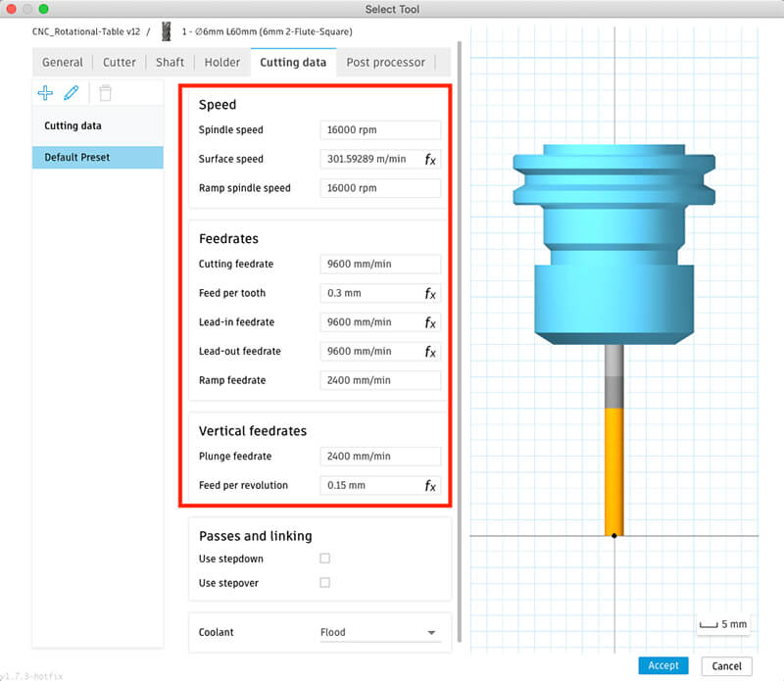Click fx icon beside Feed per revolution
This screenshot has height=681, width=784.
click(x=430, y=485)
